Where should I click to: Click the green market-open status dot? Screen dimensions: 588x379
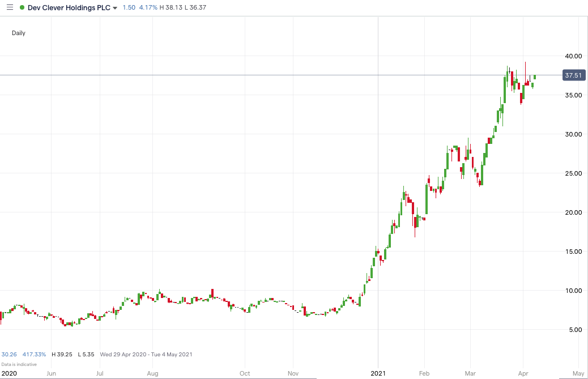21,7
